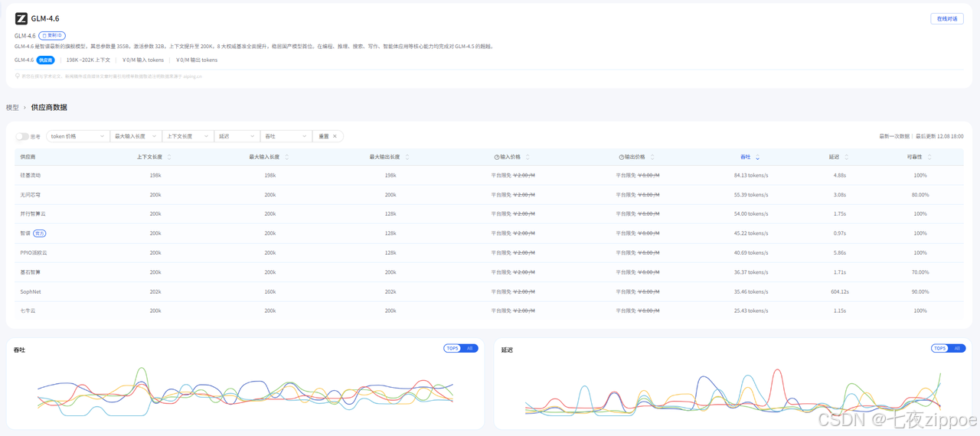Screen dimensions: 980x436
Task: Select All in 延迟 chart toggle
Action: click(x=957, y=348)
